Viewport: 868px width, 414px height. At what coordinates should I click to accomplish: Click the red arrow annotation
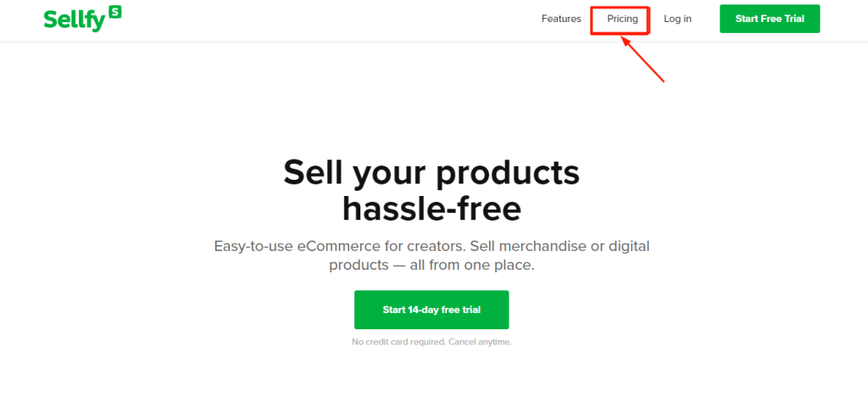(x=643, y=59)
